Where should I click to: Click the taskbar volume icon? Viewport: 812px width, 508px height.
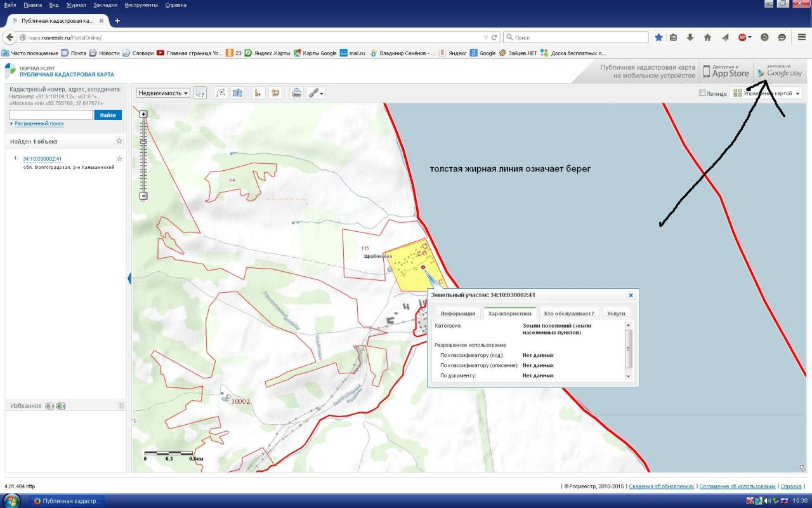point(767,500)
